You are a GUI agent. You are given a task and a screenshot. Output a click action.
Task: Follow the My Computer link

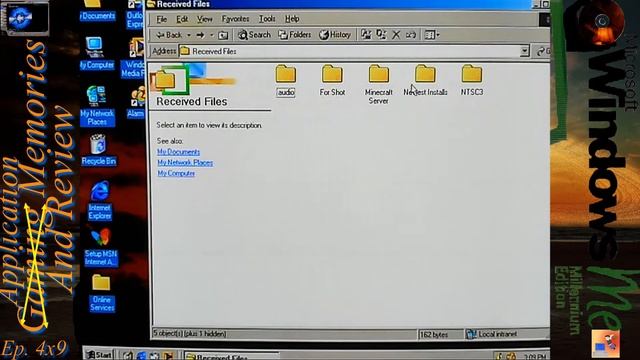coord(176,173)
